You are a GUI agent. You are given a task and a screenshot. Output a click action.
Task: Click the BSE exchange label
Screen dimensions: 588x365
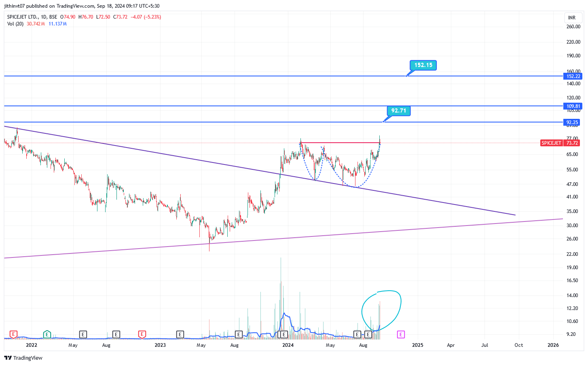pos(53,17)
